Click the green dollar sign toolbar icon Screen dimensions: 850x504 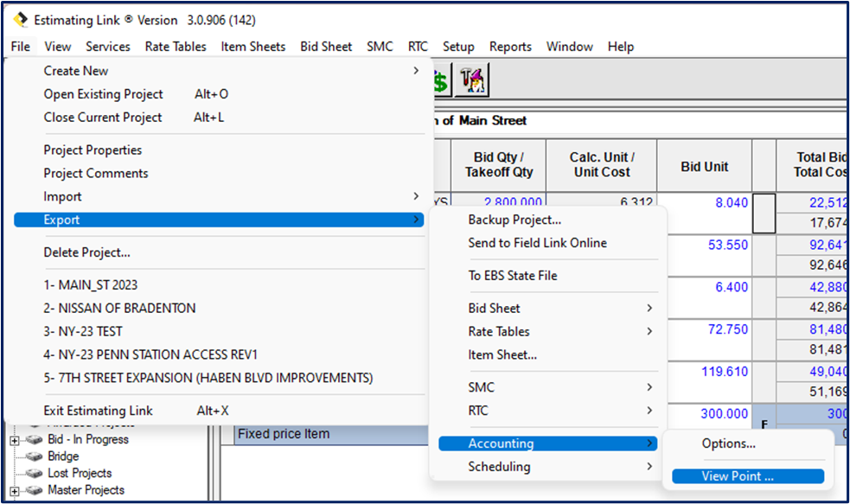pos(441,81)
